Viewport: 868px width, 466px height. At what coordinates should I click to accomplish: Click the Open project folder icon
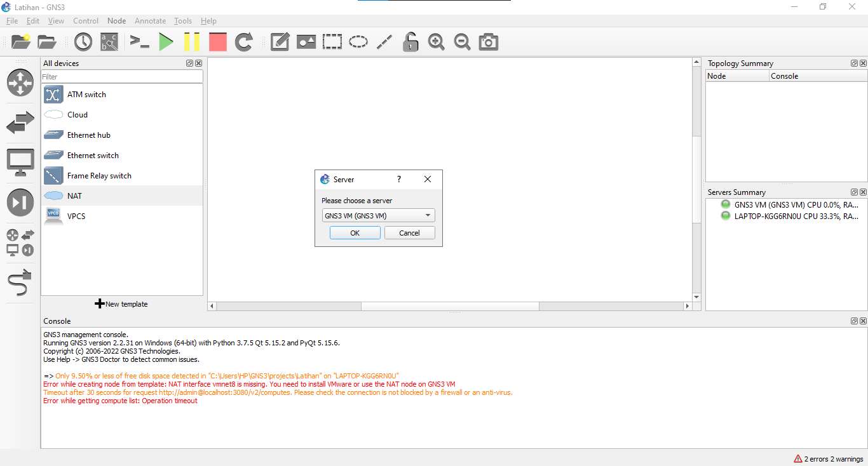47,42
